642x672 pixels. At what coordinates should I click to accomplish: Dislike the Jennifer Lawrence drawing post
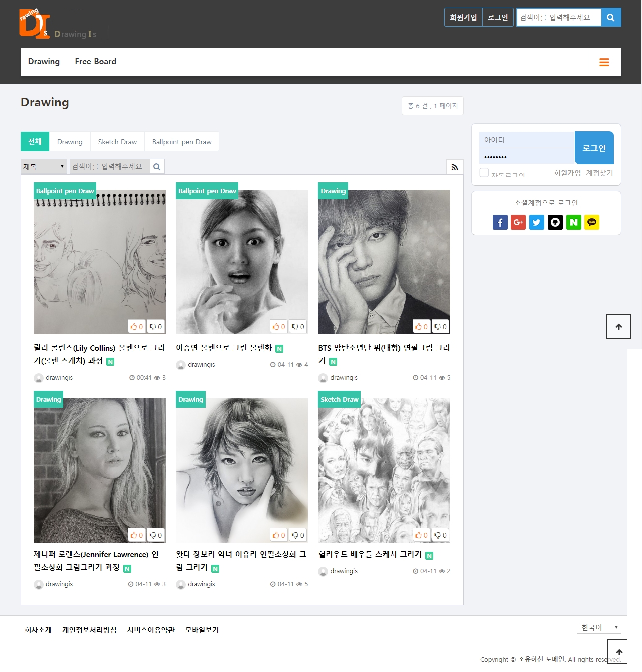tap(156, 535)
